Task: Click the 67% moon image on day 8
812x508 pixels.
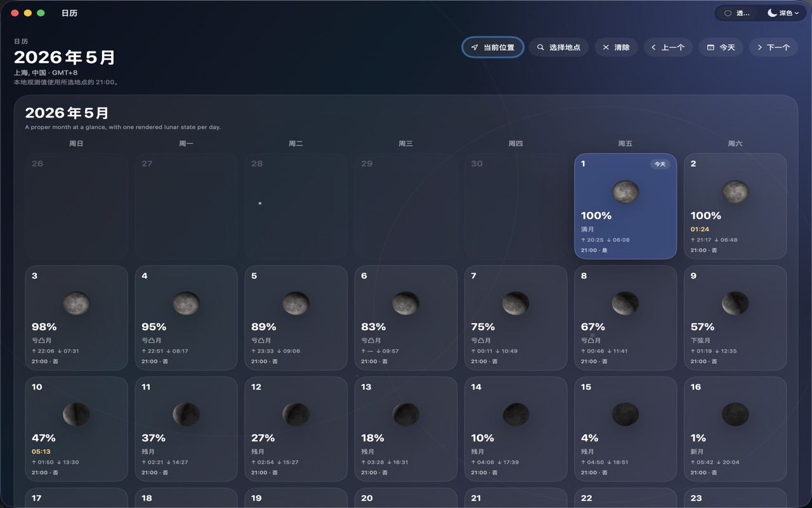Action: [625, 303]
